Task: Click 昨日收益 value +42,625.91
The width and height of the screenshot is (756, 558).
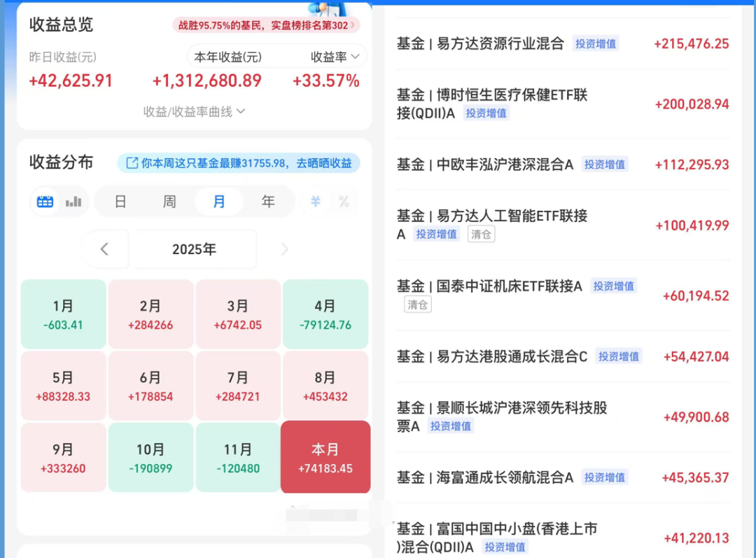Action: pyautogui.click(x=71, y=81)
